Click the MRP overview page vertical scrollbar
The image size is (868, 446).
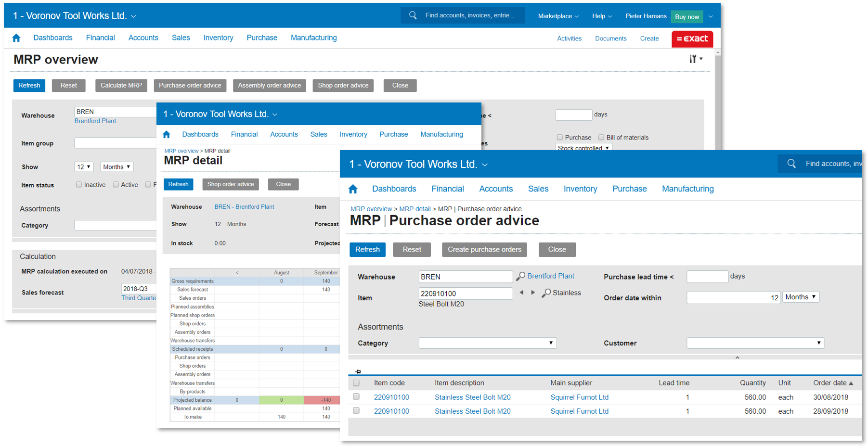point(718,96)
